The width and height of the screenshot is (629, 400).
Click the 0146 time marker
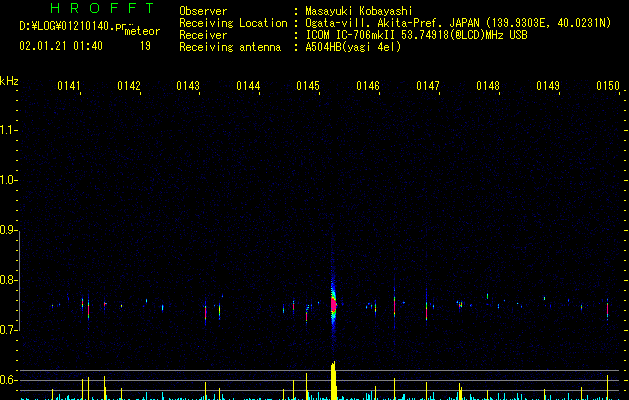368,86
